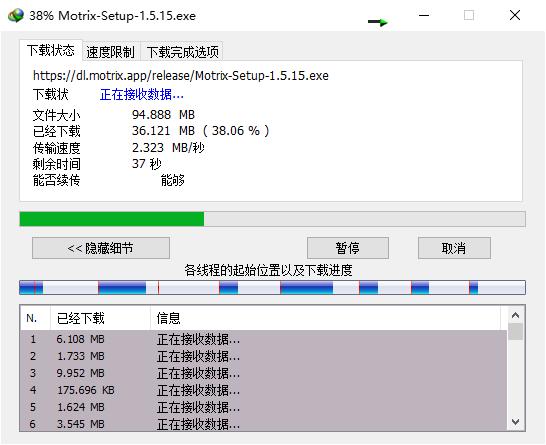
Task: Click the scroll down arrow of thread list
Action: pyautogui.click(x=515, y=422)
